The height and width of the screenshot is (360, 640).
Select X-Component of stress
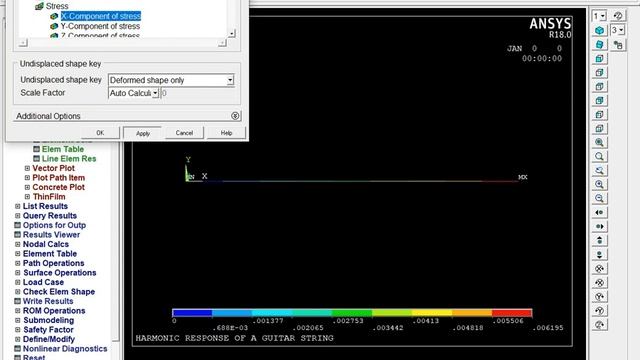click(x=101, y=16)
